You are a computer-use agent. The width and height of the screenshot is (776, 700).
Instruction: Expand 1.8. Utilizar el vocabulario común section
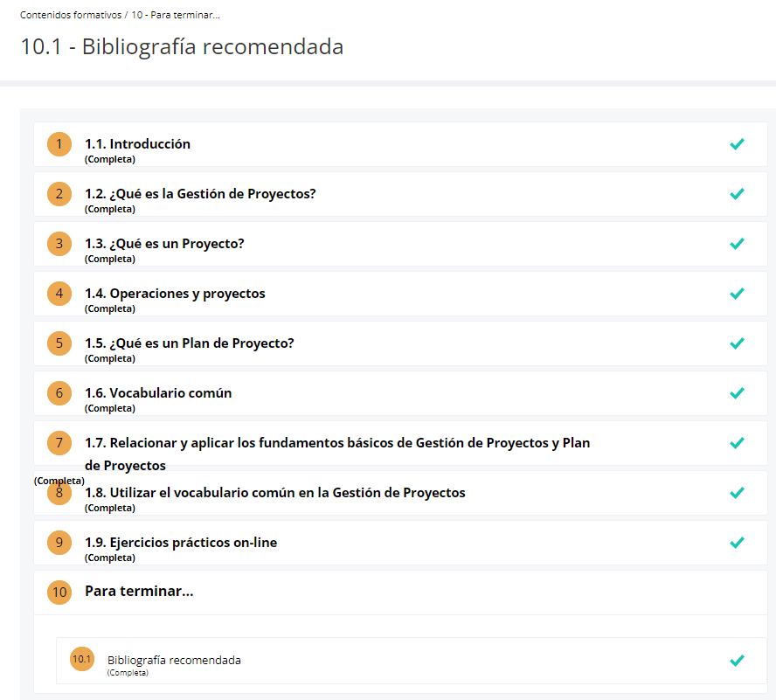(x=400, y=493)
